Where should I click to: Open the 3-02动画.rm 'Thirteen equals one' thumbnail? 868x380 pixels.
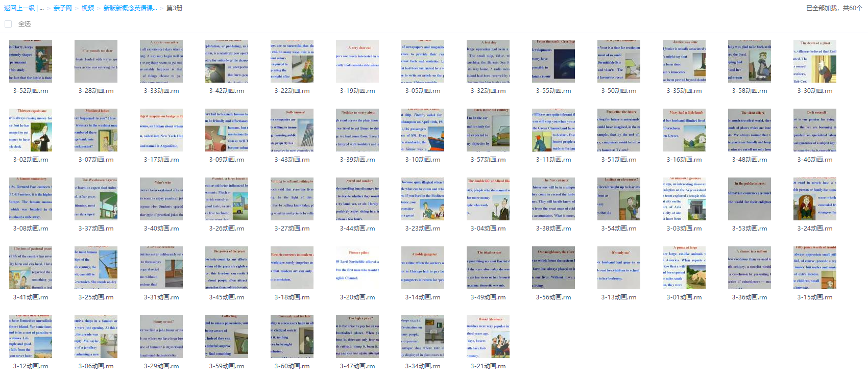pos(31,130)
